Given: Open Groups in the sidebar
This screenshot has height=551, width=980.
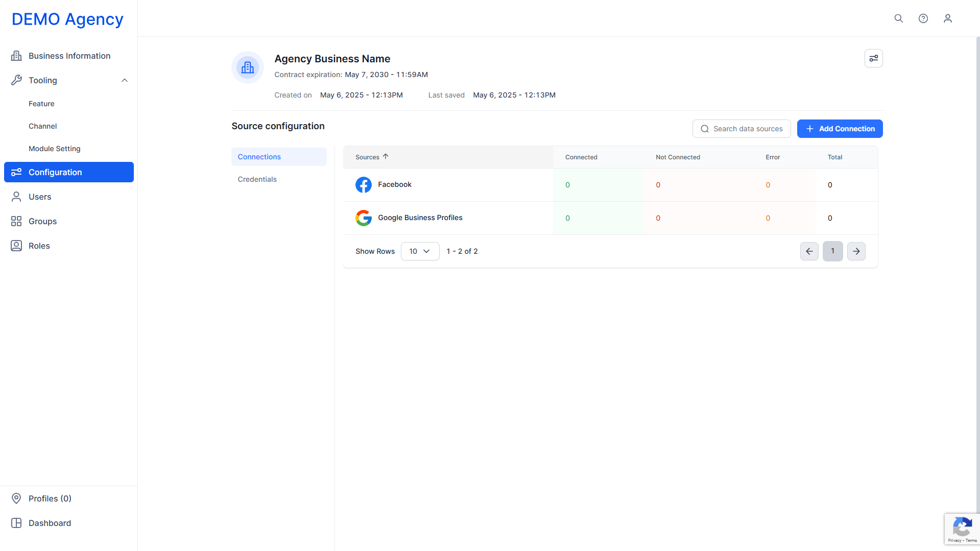Looking at the screenshot, I should click(69, 221).
